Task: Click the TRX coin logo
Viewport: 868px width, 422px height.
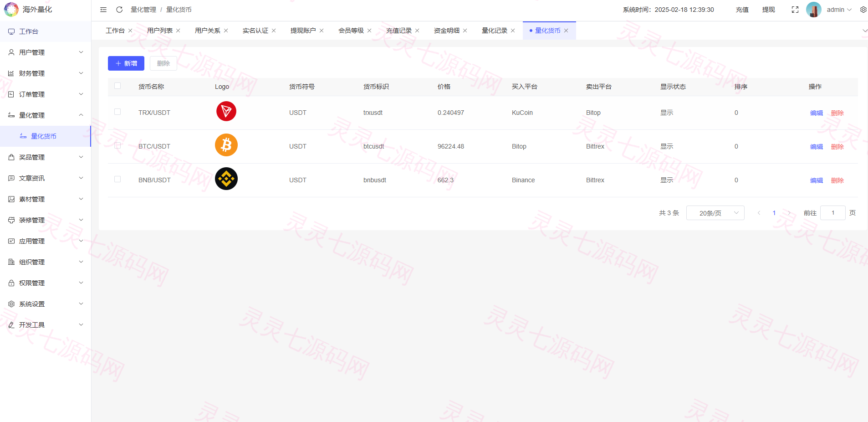Action: [x=226, y=111]
